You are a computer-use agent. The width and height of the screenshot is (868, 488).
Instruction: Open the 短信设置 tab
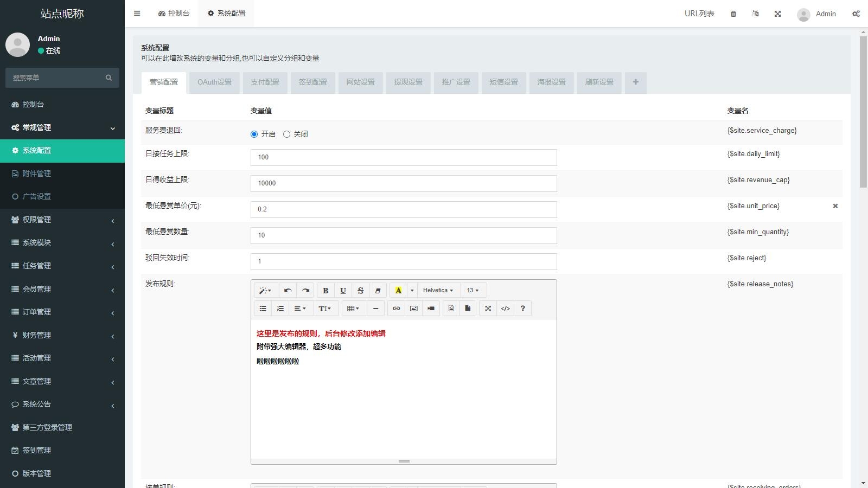click(503, 82)
